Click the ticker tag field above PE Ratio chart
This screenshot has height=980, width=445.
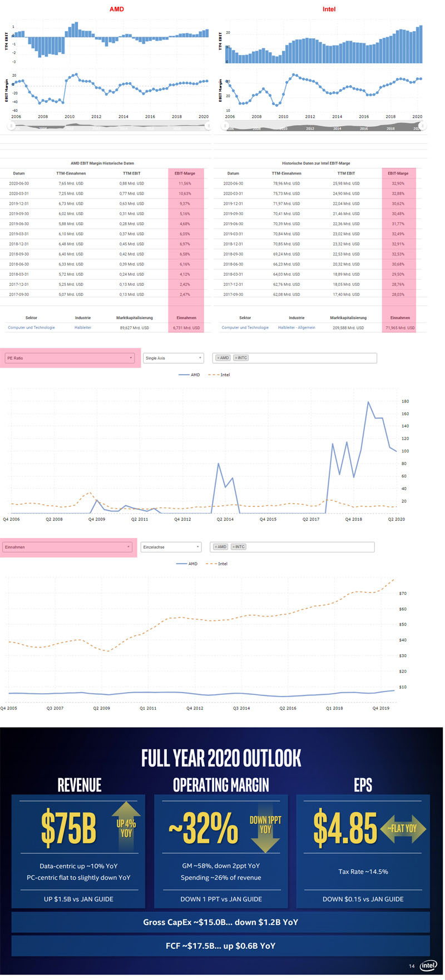click(295, 358)
